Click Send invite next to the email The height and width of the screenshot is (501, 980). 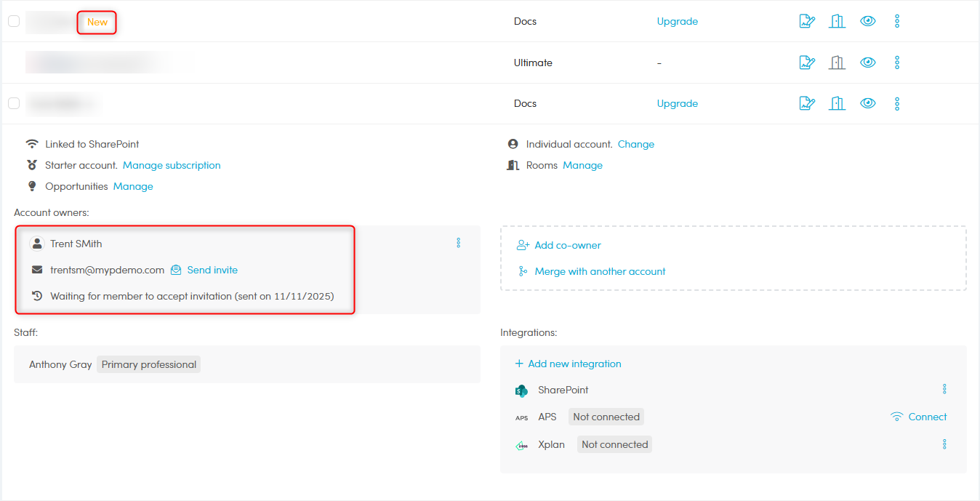[x=212, y=270]
